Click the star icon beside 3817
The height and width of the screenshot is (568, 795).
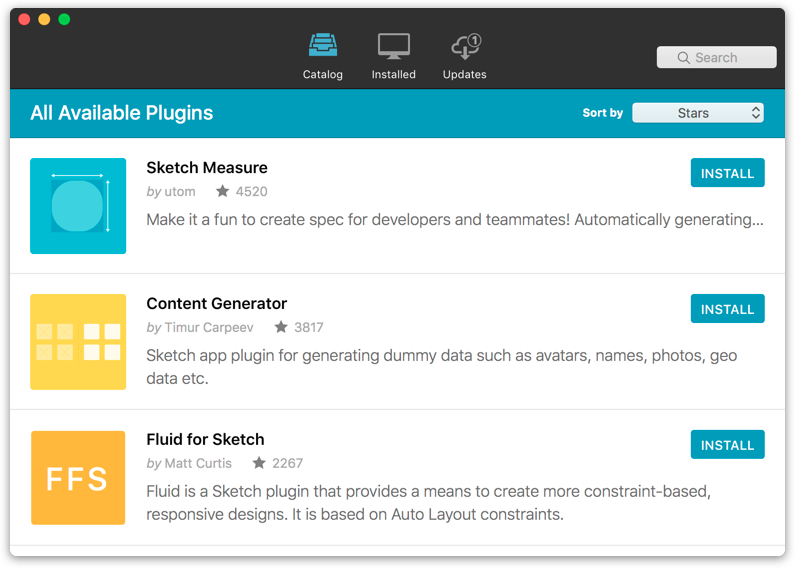pyautogui.click(x=281, y=327)
